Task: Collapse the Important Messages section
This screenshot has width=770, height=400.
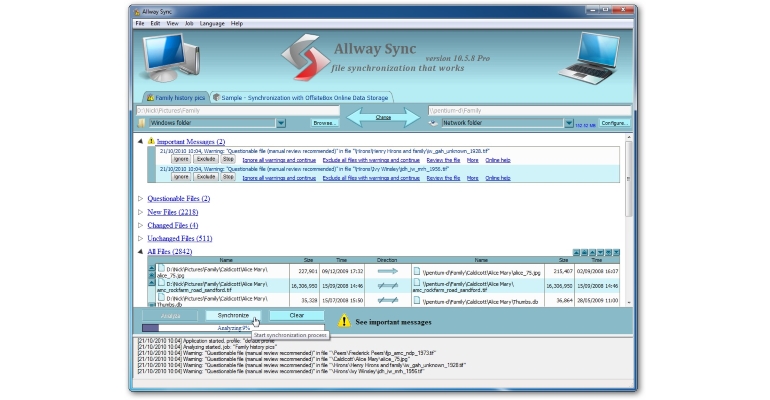Action: (140, 141)
